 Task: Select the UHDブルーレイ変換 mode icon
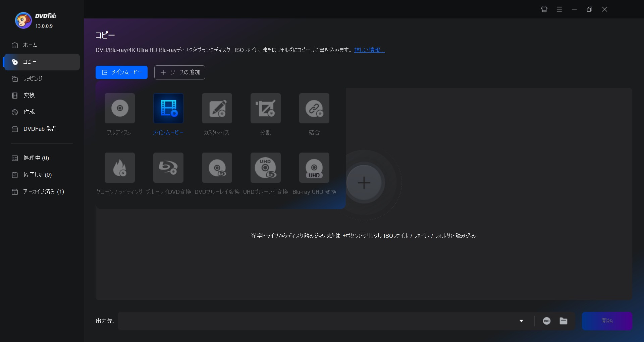pyautogui.click(x=266, y=168)
